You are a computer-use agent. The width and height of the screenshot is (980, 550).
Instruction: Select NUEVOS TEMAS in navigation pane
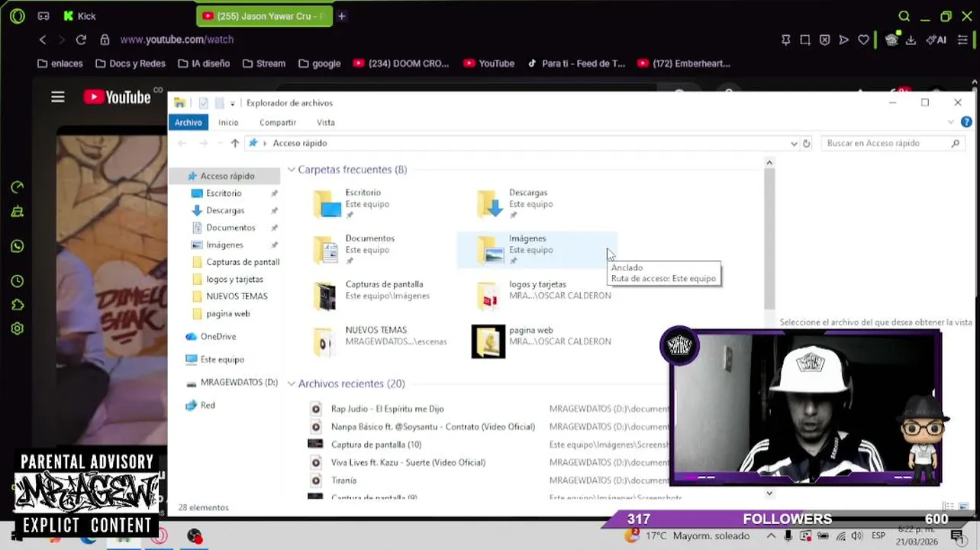pos(237,296)
